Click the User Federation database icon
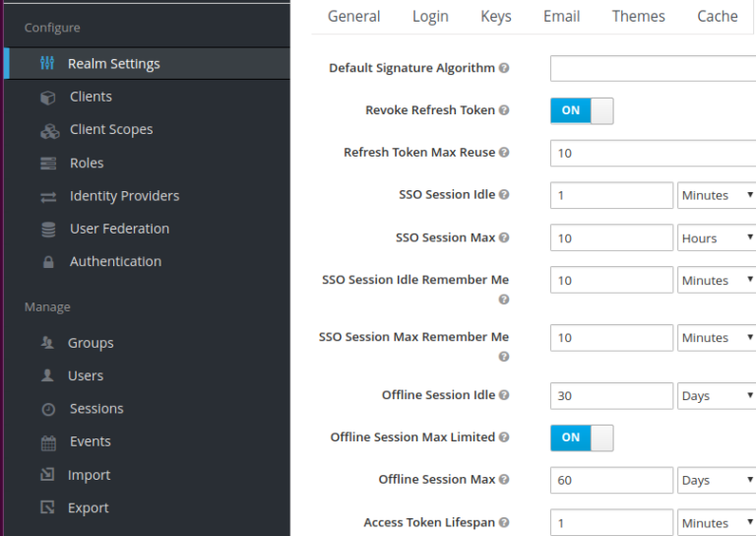756x536 pixels. click(48, 230)
